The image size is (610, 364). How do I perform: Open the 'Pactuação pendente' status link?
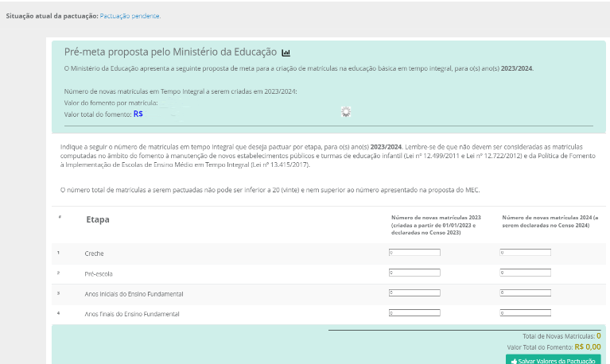pos(130,16)
